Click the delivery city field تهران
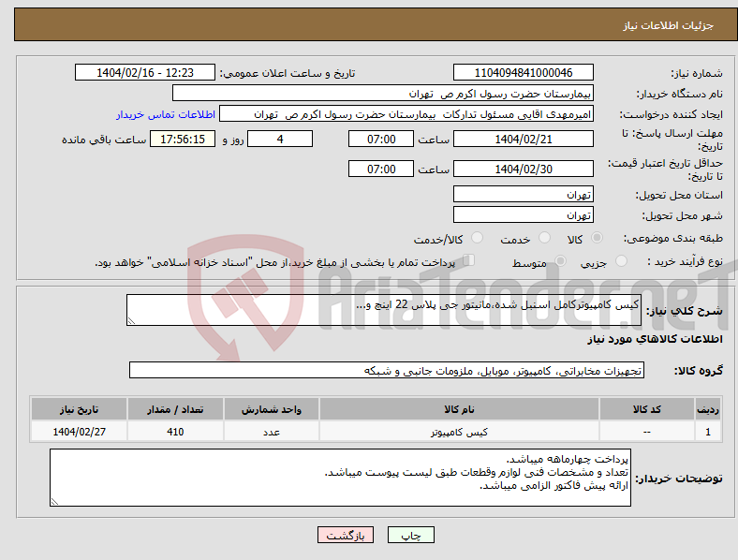The height and width of the screenshot is (560, 738). [523, 214]
